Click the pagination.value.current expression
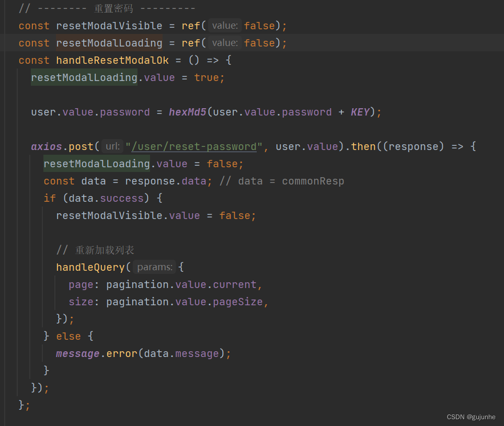The width and height of the screenshot is (504, 426). [181, 284]
